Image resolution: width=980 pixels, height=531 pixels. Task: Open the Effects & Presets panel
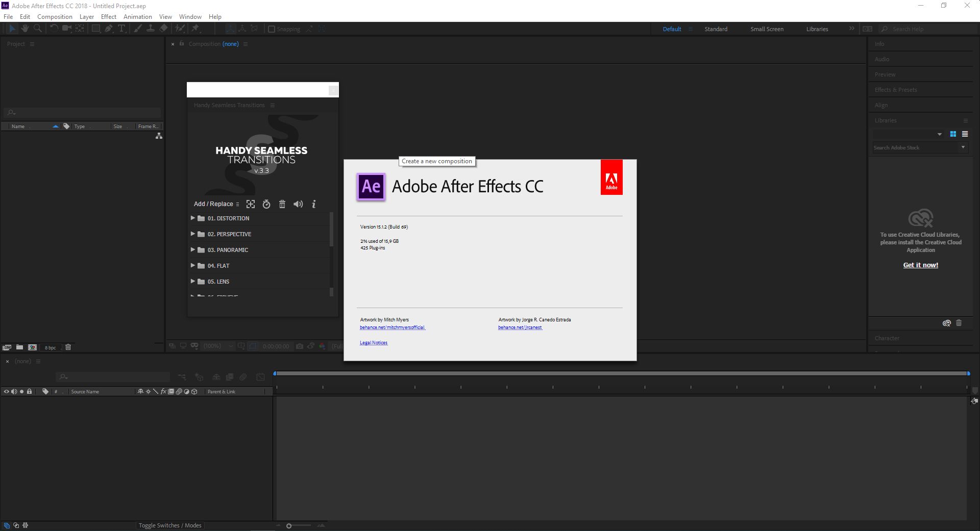pos(896,90)
